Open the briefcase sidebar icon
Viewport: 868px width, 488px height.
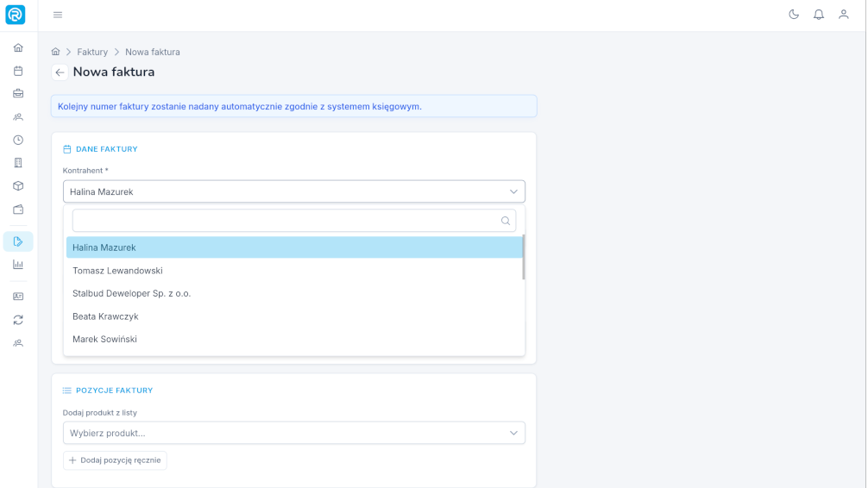tap(18, 93)
